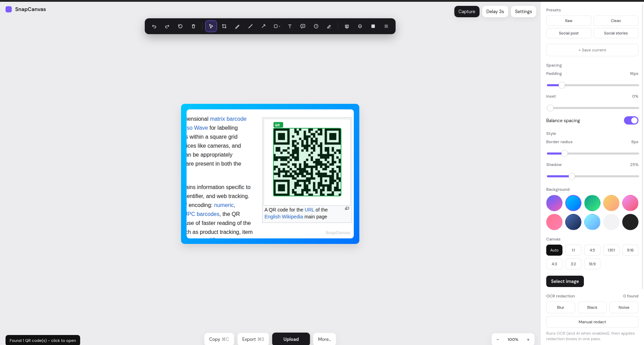Click Copy ⌘C button
The image size is (644, 345).
(219, 339)
